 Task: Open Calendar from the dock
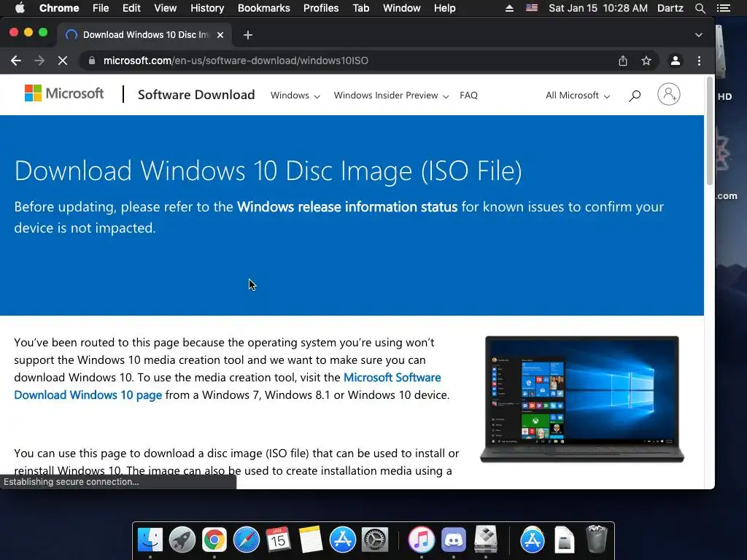pyautogui.click(x=278, y=540)
